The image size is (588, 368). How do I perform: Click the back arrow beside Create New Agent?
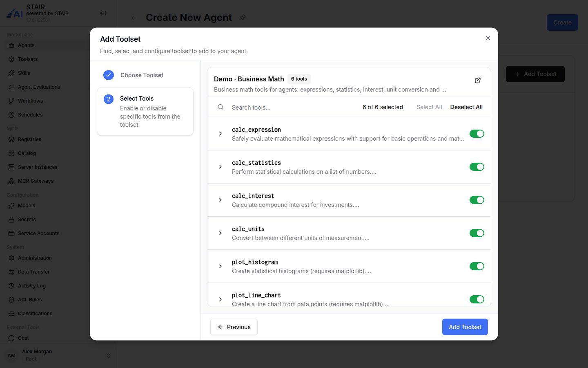pos(134,18)
